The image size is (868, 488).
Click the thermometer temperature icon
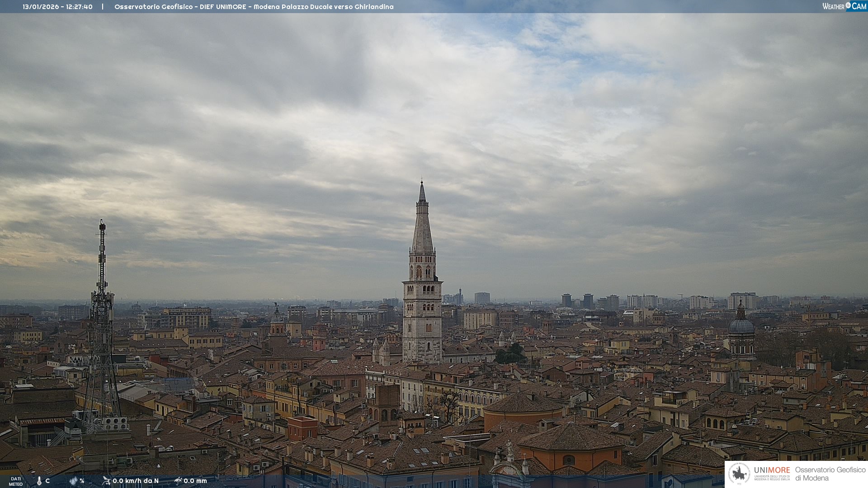pyautogui.click(x=39, y=481)
